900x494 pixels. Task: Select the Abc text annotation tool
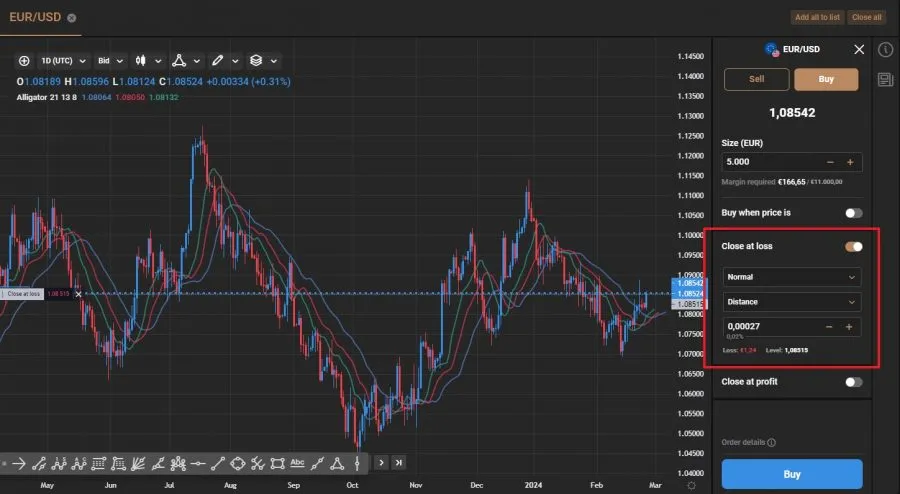(297, 462)
